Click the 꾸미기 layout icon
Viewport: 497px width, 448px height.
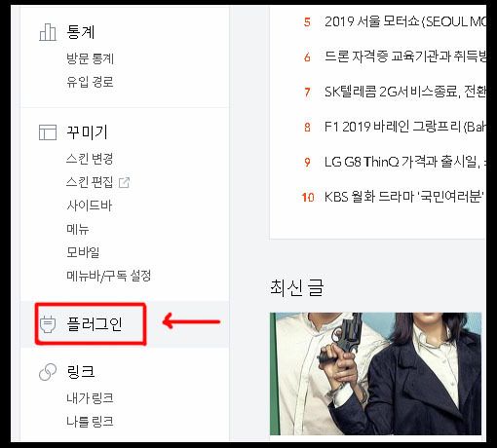(x=48, y=132)
